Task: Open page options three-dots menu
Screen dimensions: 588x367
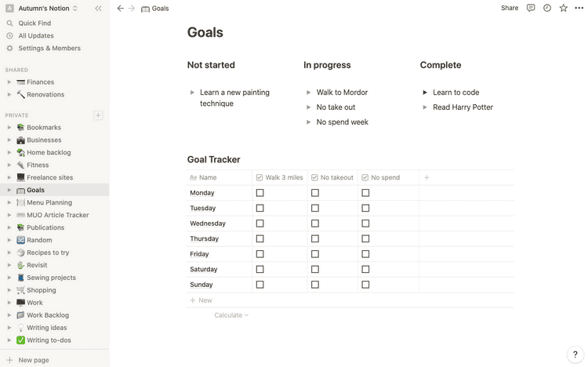Action: pyautogui.click(x=579, y=8)
